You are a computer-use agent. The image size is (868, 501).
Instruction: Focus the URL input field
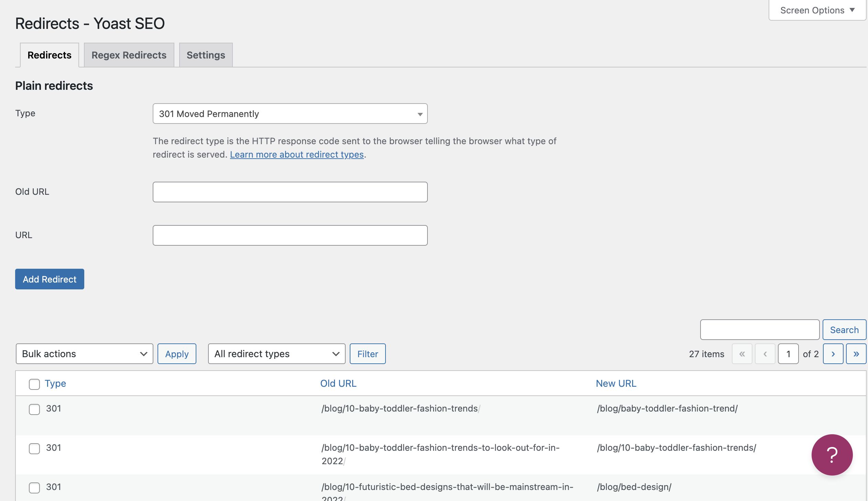[290, 235]
